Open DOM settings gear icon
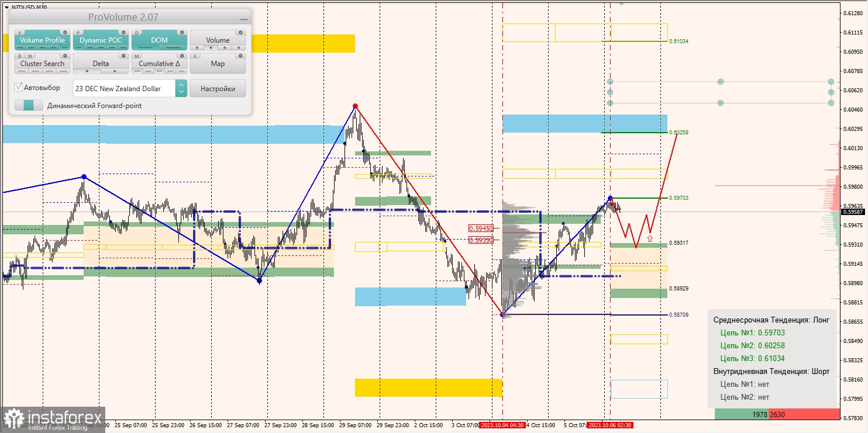The image size is (868, 433). (x=182, y=32)
